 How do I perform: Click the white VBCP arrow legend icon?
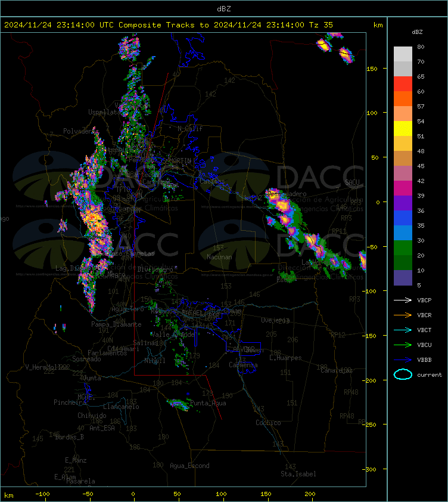point(403,300)
